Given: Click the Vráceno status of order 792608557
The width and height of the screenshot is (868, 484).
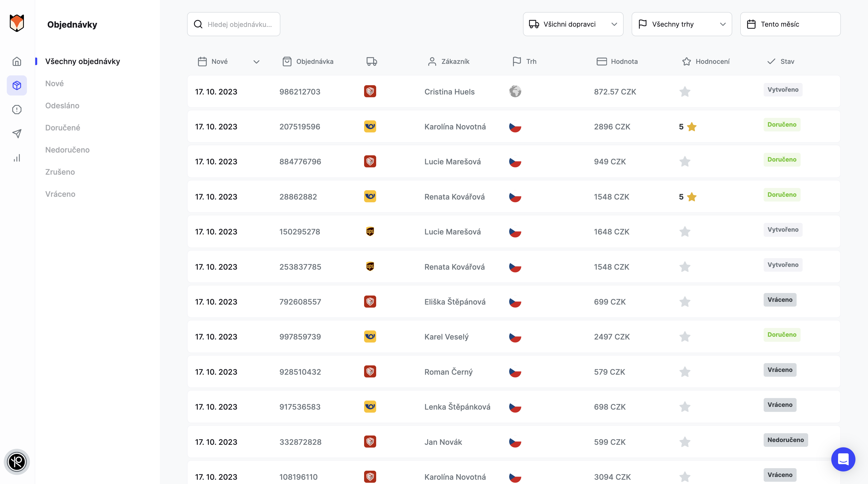Looking at the screenshot, I should (x=780, y=300).
